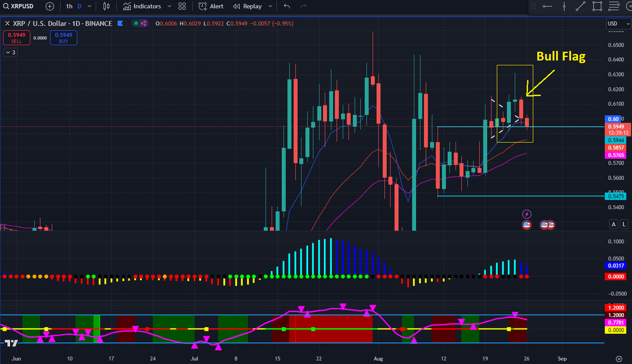This screenshot has width=632, height=364.
Task: Expand the timeframe interval dropdown
Action: [x=90, y=6]
